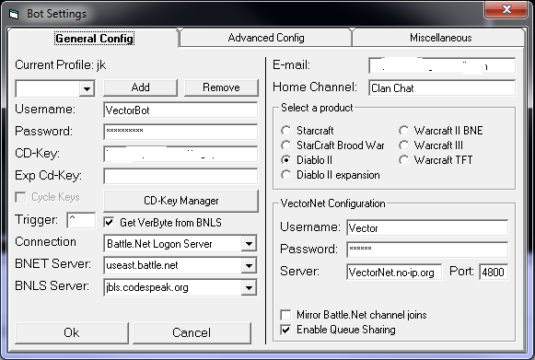Screen dimensions: 535x360
Task: Expand the BNET Server dropdown arrow
Action: point(249,265)
